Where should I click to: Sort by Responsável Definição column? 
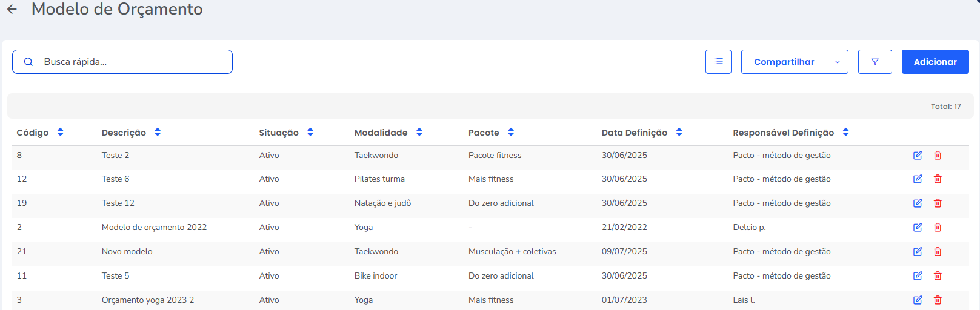845,133
